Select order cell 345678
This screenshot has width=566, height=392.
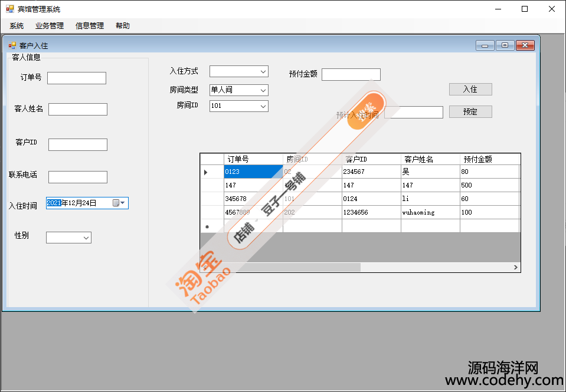[253, 199]
